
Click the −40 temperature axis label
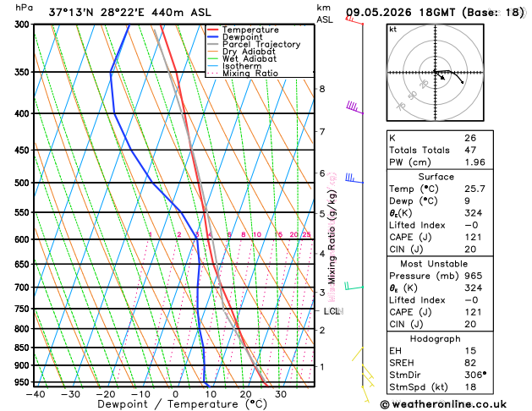tap(36, 394)
